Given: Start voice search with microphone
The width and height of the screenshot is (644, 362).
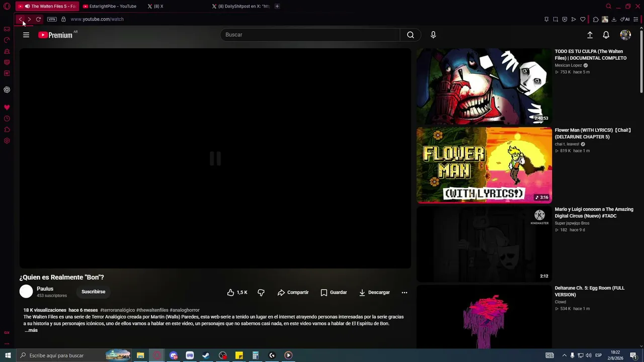Looking at the screenshot, I should tap(433, 35).
